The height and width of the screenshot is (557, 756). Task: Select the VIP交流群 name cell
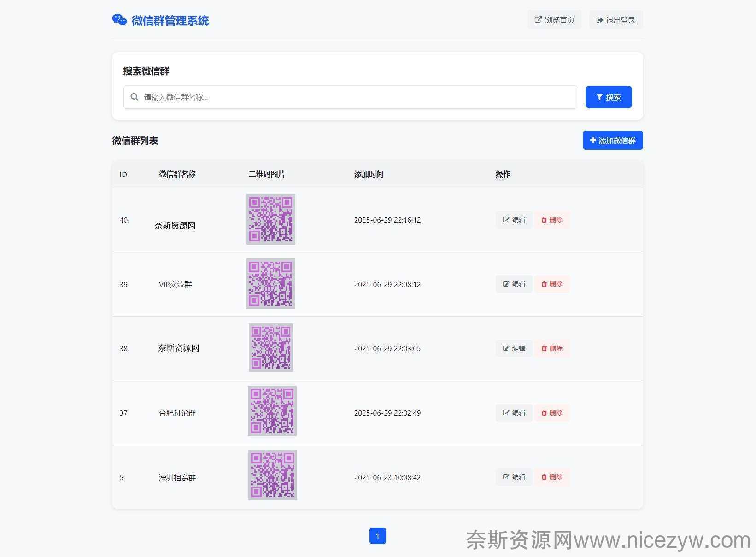point(176,284)
